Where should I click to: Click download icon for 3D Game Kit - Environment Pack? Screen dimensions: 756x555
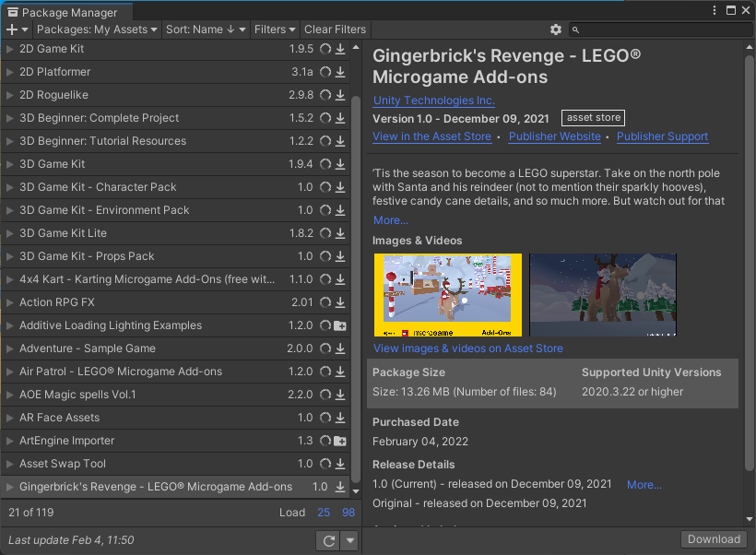[340, 210]
